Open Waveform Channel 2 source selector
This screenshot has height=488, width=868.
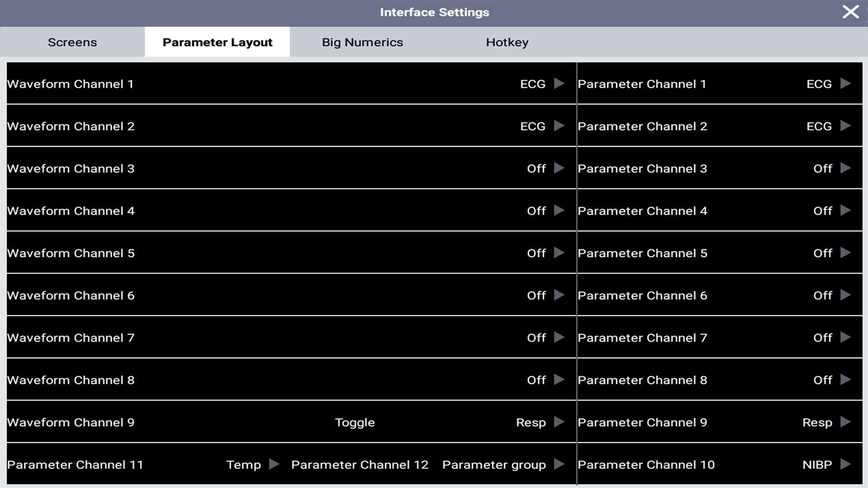tap(559, 126)
